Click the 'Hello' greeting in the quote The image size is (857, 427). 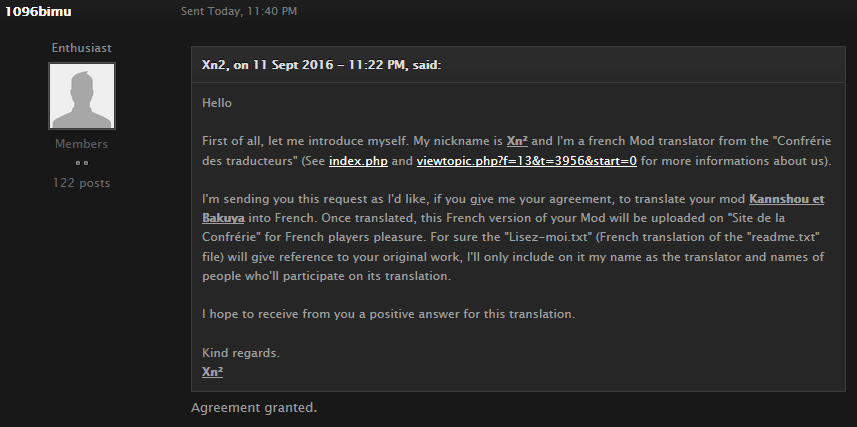[x=217, y=103]
